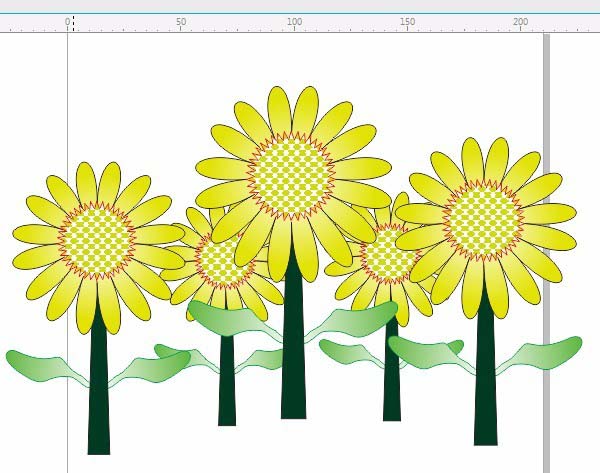Click the ruler mark labeled 100
Viewport: 600px width, 473px height.
tap(294, 22)
